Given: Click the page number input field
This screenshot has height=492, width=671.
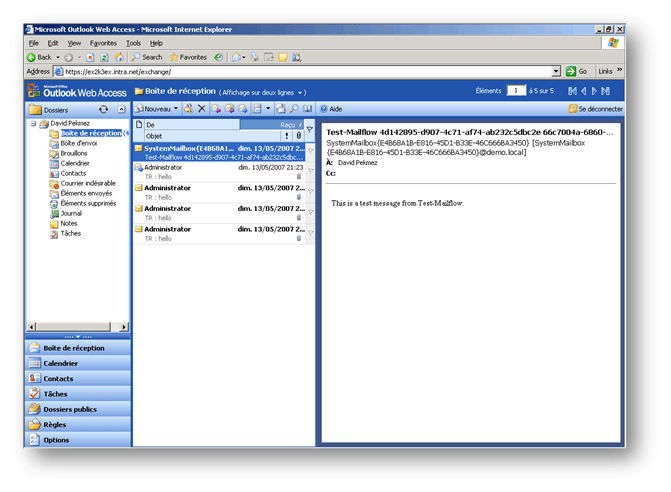Looking at the screenshot, I should [x=515, y=90].
